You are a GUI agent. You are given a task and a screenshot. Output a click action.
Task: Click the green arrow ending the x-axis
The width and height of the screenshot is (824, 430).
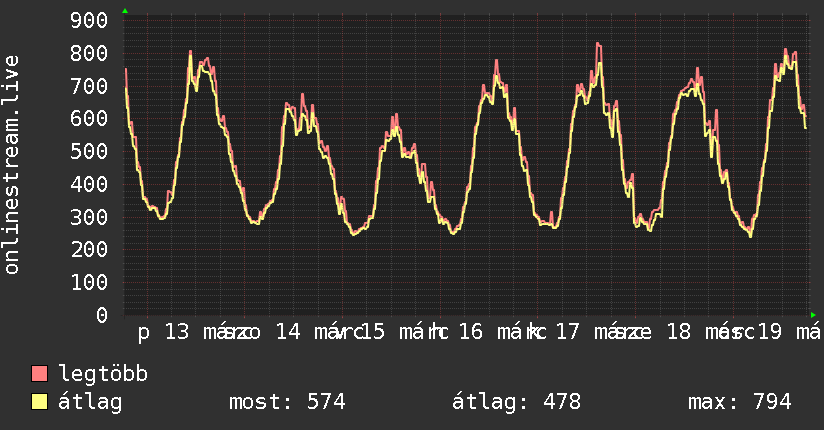pos(813,315)
